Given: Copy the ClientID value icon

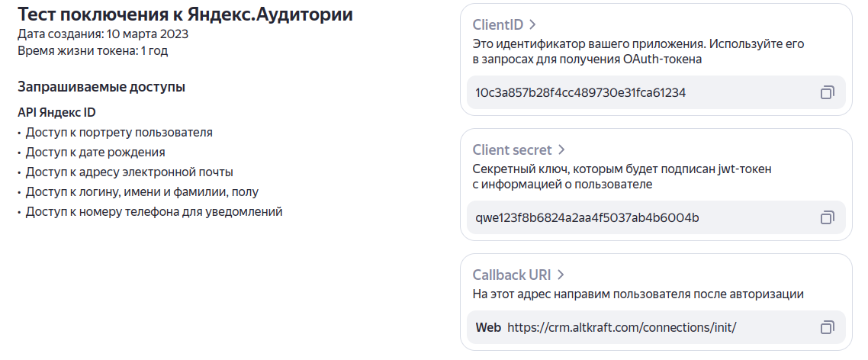Looking at the screenshot, I should 827,92.
